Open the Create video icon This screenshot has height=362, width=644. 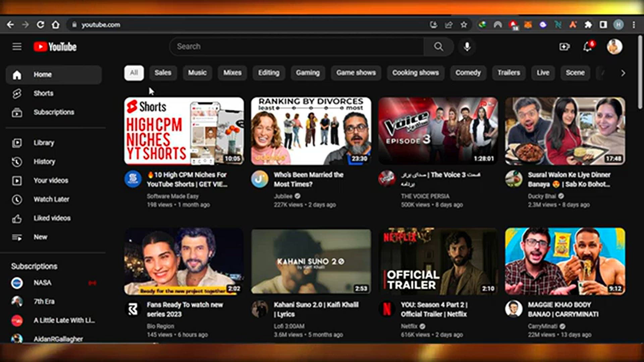pyautogui.click(x=565, y=47)
